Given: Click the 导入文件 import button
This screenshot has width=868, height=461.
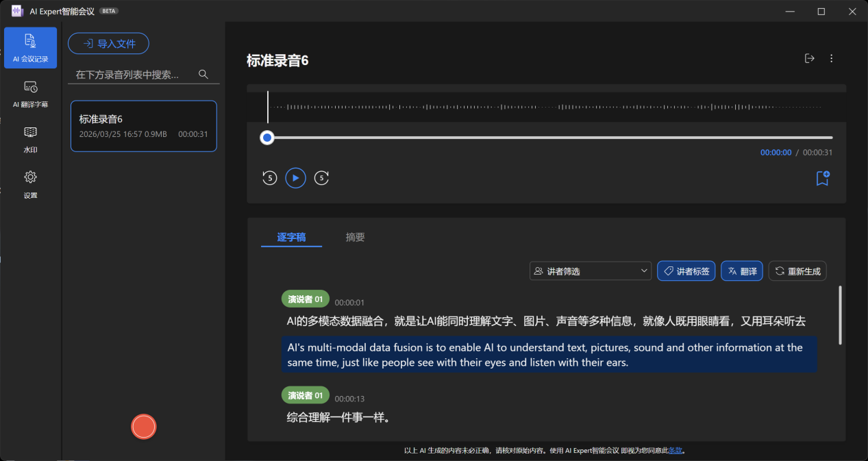Looking at the screenshot, I should [108, 44].
